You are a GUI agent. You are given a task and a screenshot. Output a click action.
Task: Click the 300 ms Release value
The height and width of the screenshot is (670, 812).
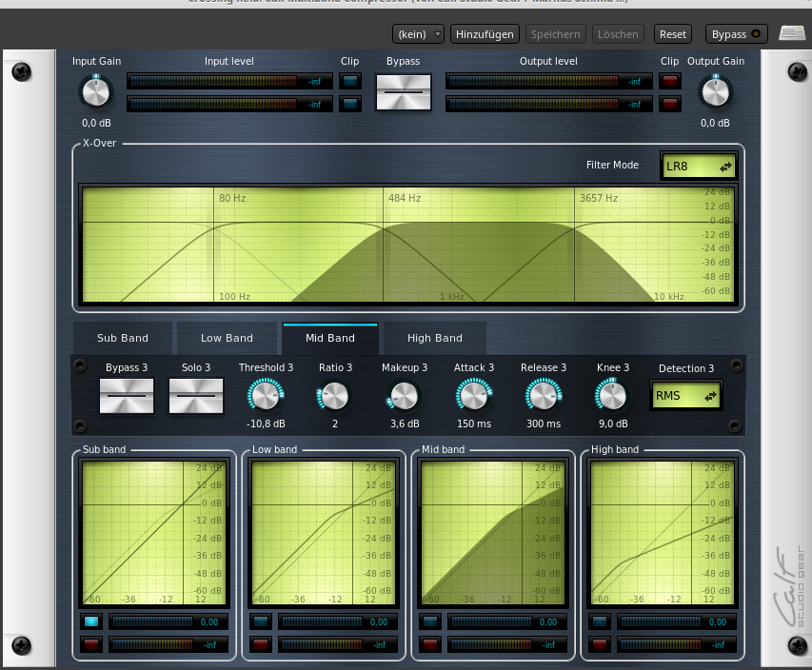[544, 424]
